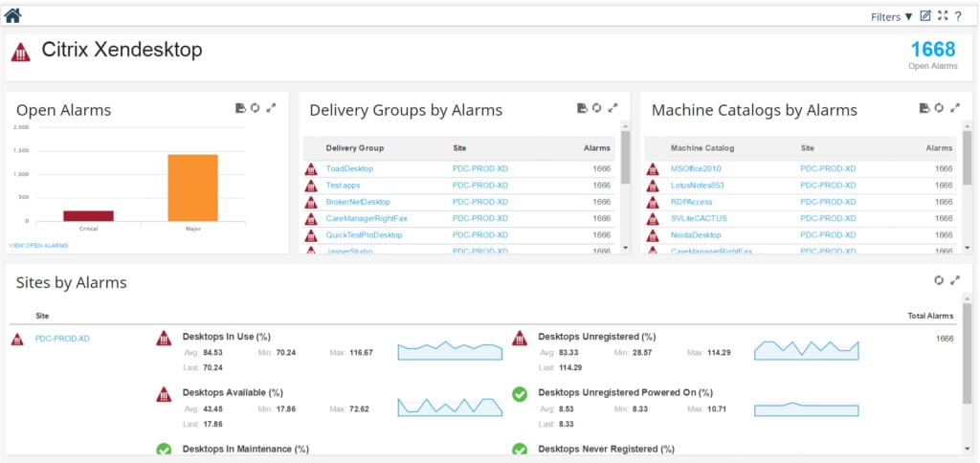Open help via the question mark icon

click(958, 16)
